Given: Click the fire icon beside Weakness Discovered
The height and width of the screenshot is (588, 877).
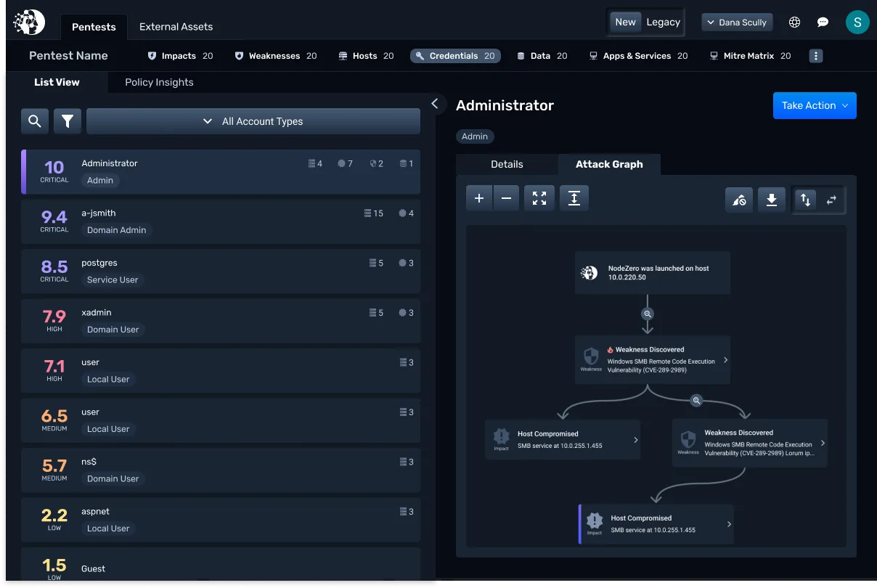Looking at the screenshot, I should (611, 350).
